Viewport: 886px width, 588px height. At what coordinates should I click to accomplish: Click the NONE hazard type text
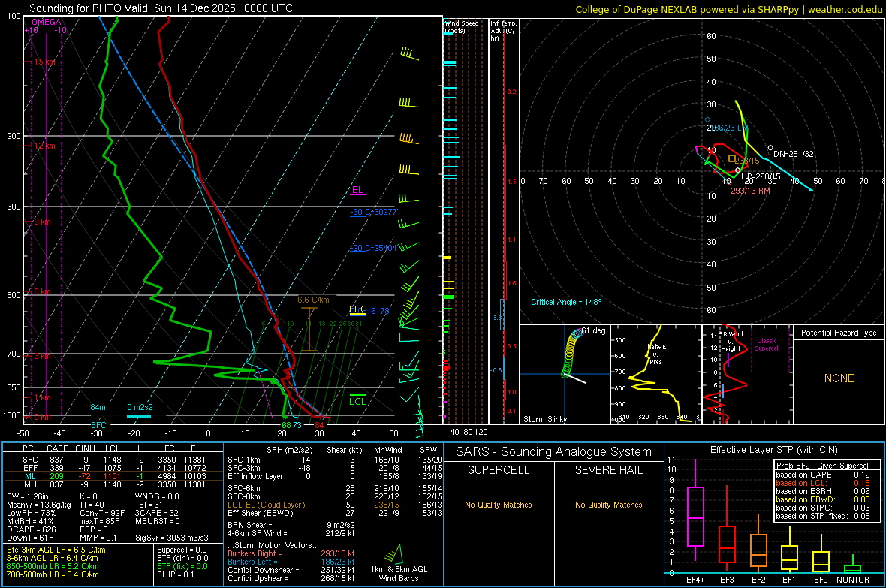(x=839, y=378)
